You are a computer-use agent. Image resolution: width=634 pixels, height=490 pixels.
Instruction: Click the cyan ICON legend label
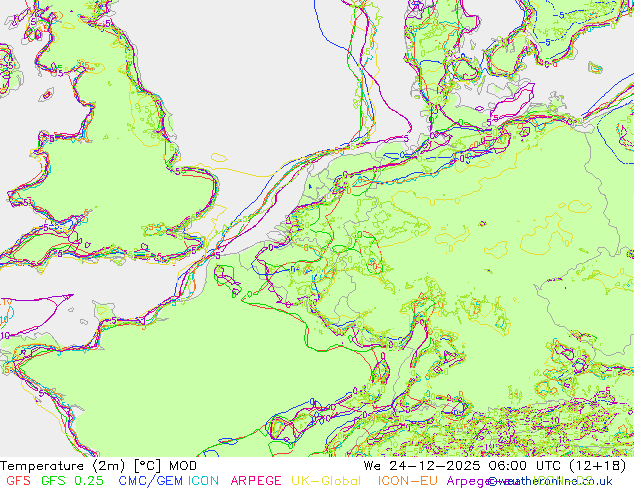point(203,481)
